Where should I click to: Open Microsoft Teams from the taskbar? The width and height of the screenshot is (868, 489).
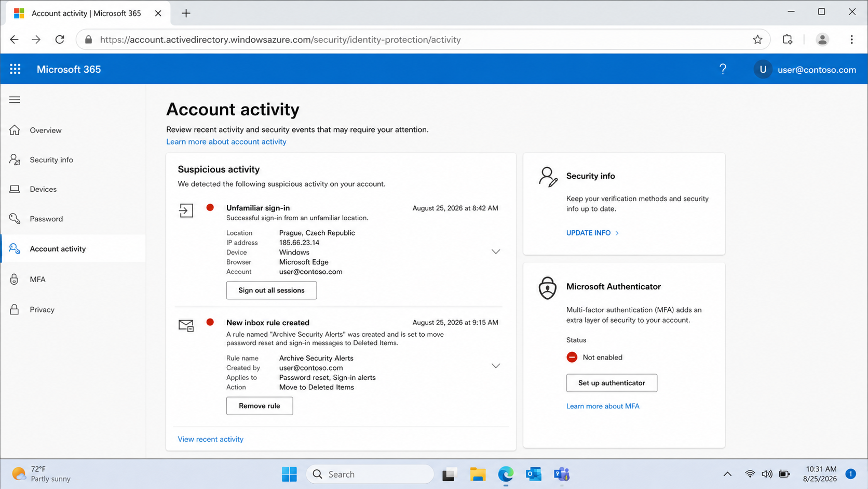562,474
